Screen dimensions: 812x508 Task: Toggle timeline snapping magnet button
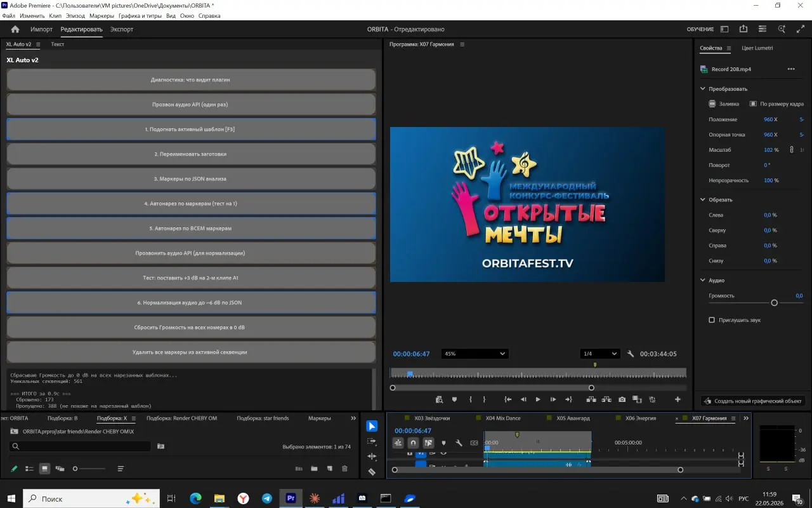pyautogui.click(x=413, y=443)
